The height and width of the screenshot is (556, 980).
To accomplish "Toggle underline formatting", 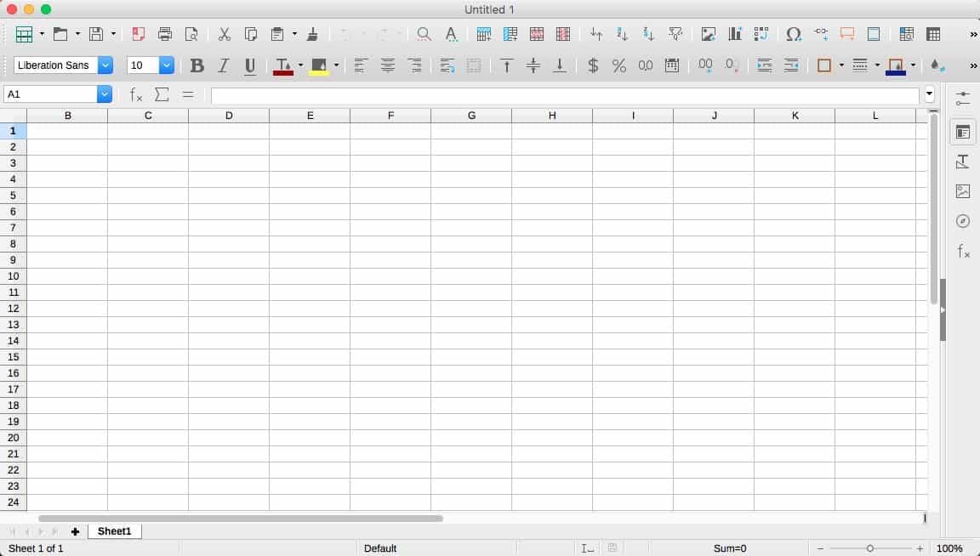I will 248,65.
